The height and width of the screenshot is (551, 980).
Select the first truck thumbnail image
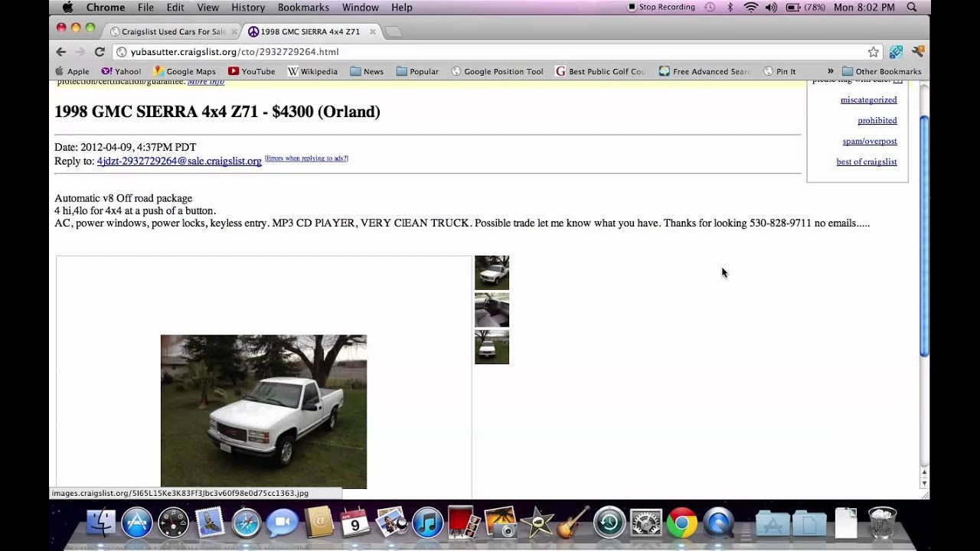click(x=492, y=272)
